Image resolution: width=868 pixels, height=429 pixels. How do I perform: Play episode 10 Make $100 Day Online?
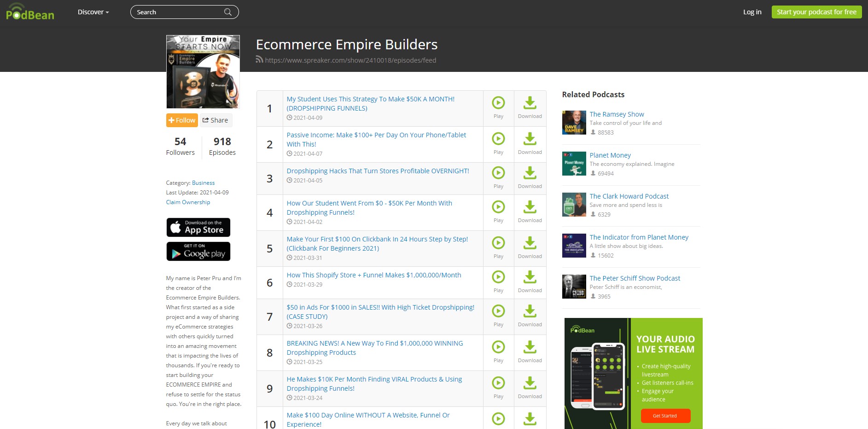pyautogui.click(x=498, y=419)
